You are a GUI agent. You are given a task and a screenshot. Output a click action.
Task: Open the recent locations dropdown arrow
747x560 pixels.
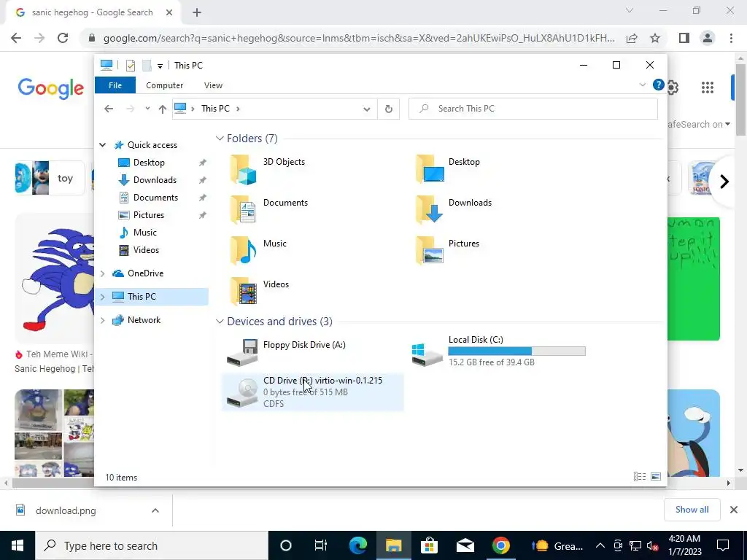[147, 109]
